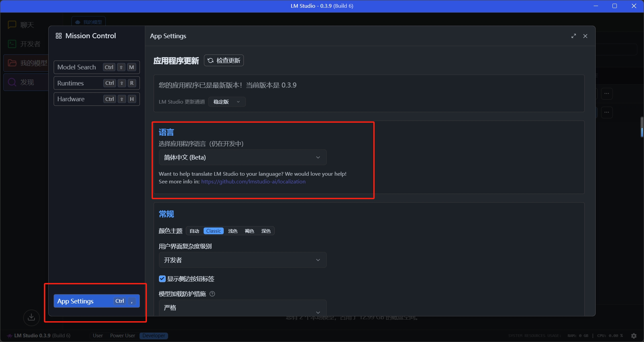The width and height of the screenshot is (644, 342).
Task: Open the 简体中文 (Beta) language dropdown
Action: tap(243, 157)
